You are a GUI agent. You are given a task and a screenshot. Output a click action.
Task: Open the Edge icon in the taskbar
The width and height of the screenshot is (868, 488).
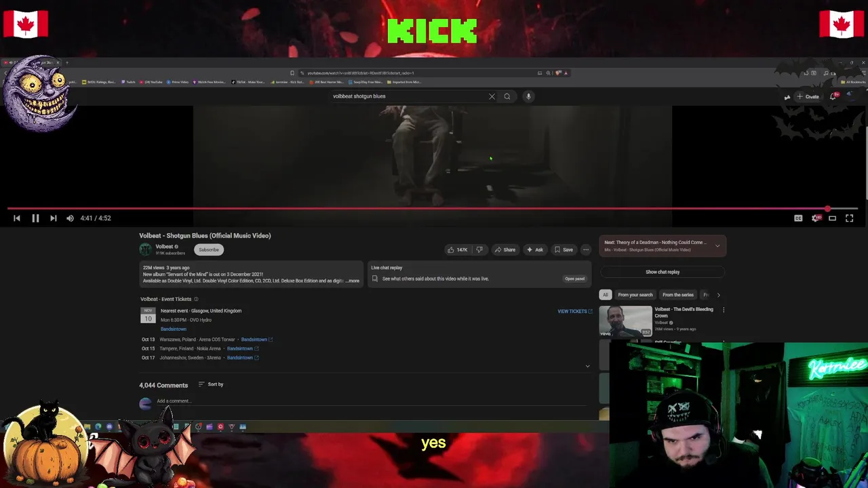click(x=98, y=427)
